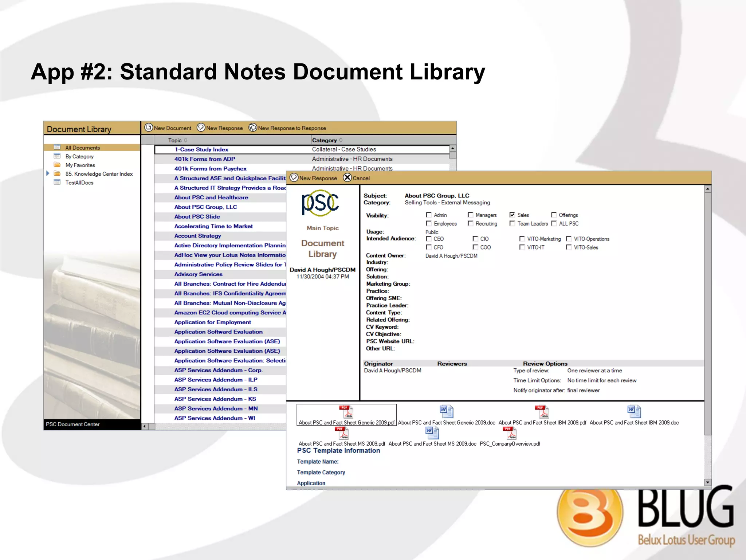
Task: Click the Cancel X icon
Action: click(348, 177)
